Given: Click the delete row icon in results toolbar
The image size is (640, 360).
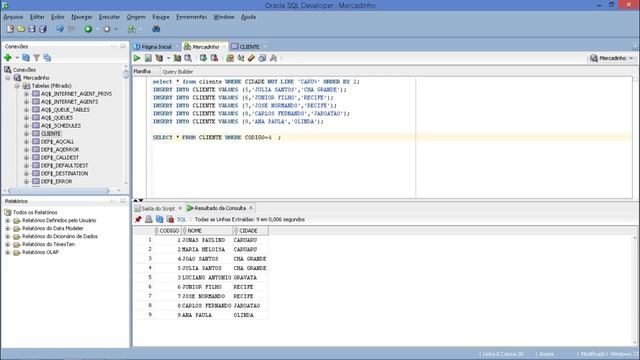Looking at the screenshot, I should [170, 220].
